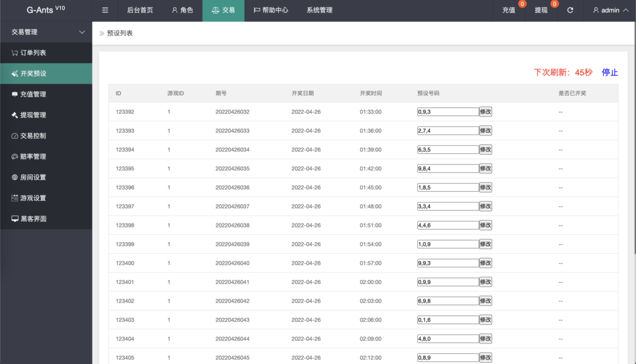Click the refresh icon in top bar
This screenshot has height=364, width=636.
point(570,11)
